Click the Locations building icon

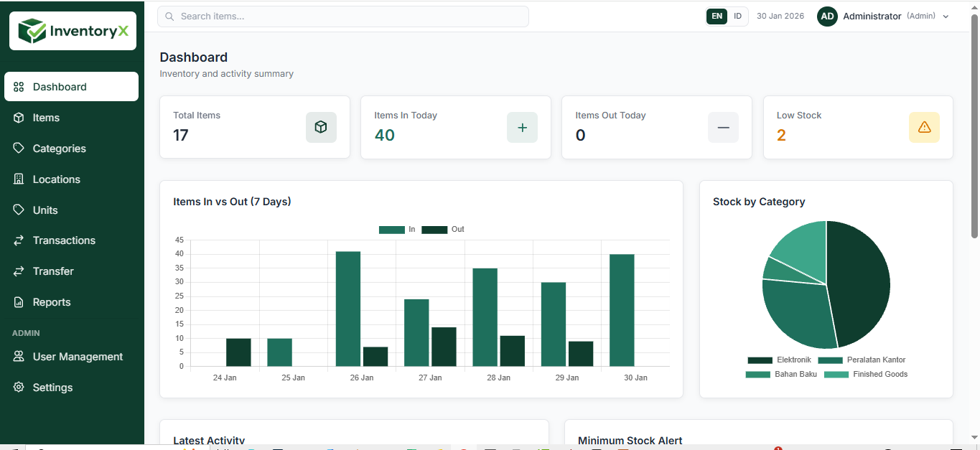18,179
